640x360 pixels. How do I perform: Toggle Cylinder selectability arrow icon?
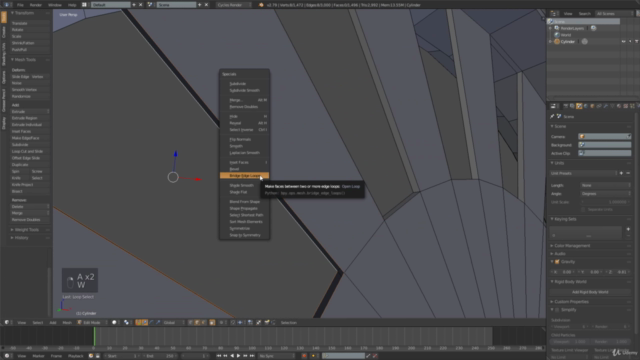point(630,42)
